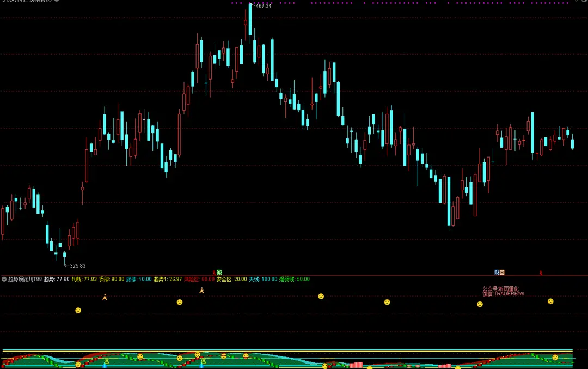The image size is (588, 369).
Task: Click the candlestick at the 467.34 peak
Action: [250, 21]
